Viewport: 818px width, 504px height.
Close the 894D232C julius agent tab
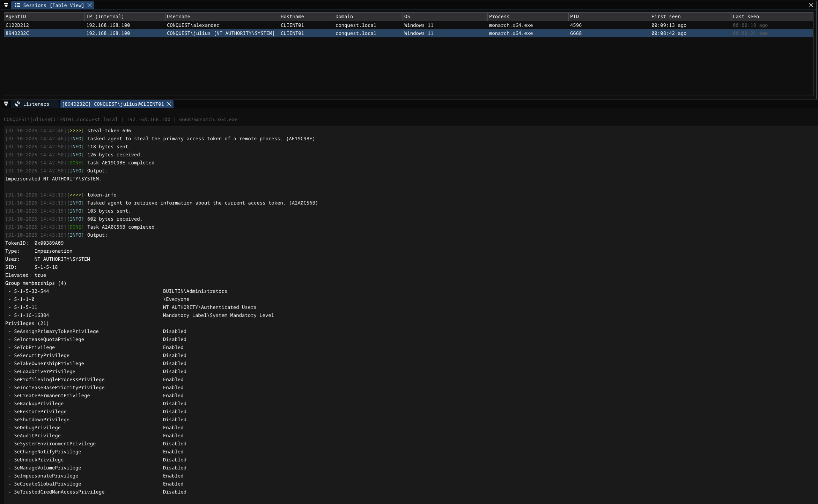tap(169, 104)
